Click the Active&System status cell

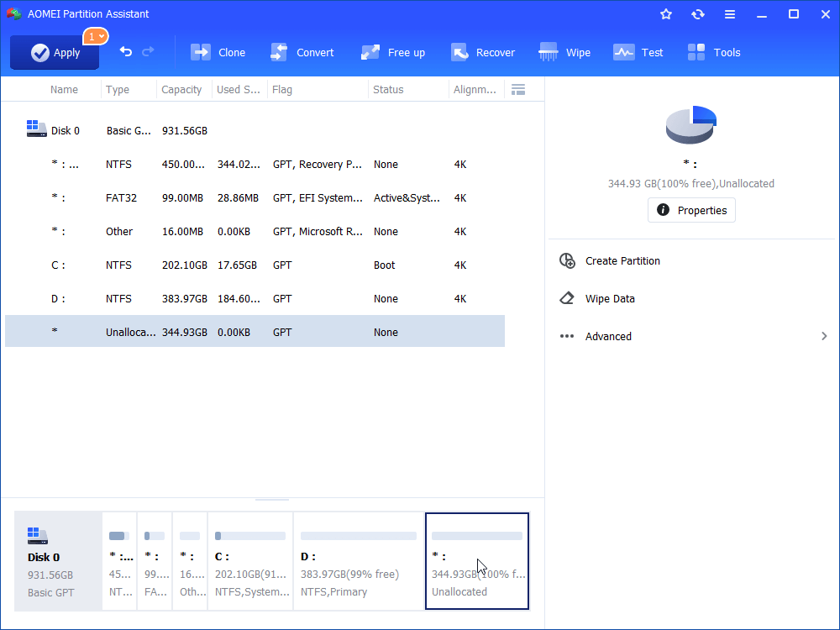407,198
